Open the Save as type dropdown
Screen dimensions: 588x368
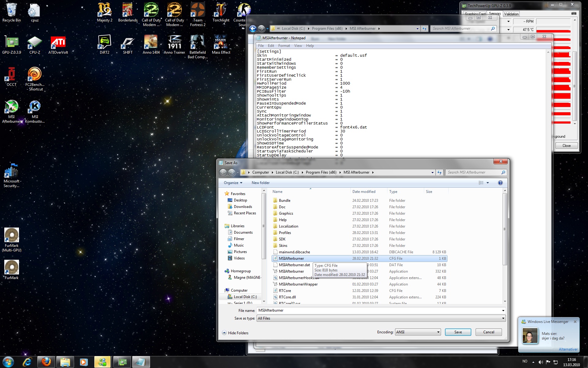(381, 318)
